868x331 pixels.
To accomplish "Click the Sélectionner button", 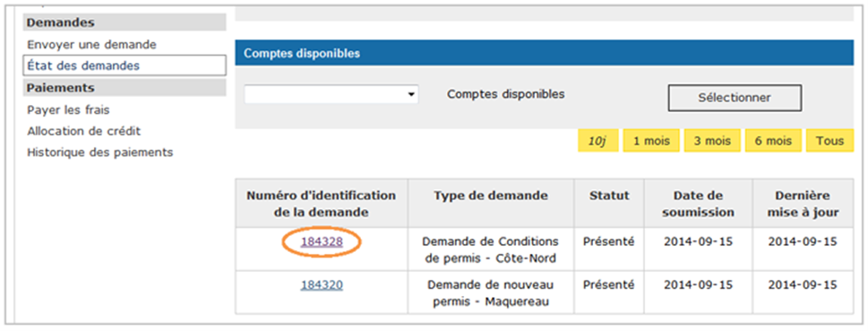I will [x=735, y=98].
